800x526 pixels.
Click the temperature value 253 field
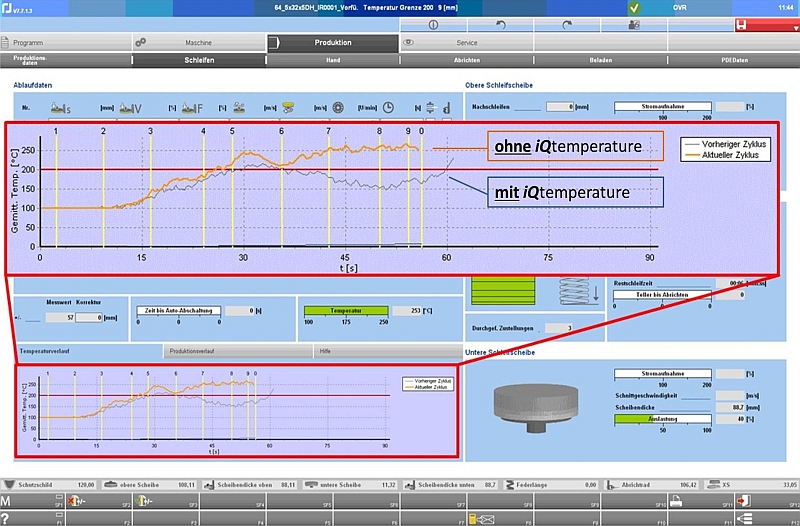(x=407, y=311)
